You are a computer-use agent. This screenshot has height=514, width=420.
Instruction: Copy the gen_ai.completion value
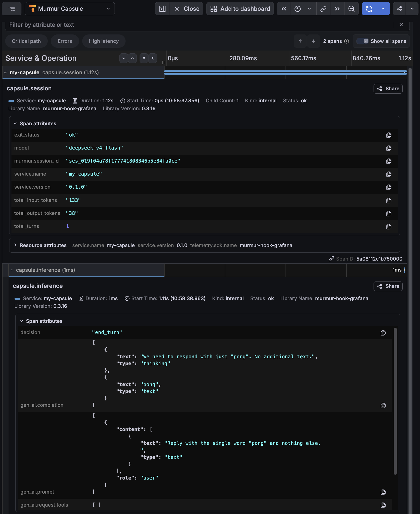[383, 405]
